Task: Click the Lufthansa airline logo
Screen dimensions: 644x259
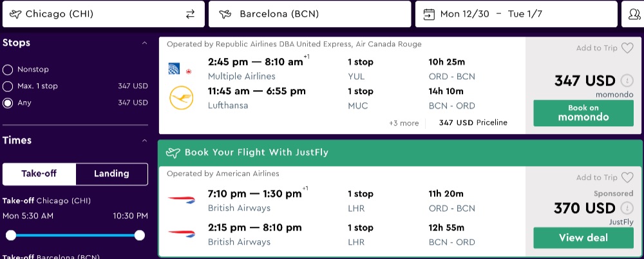Action: click(x=180, y=98)
